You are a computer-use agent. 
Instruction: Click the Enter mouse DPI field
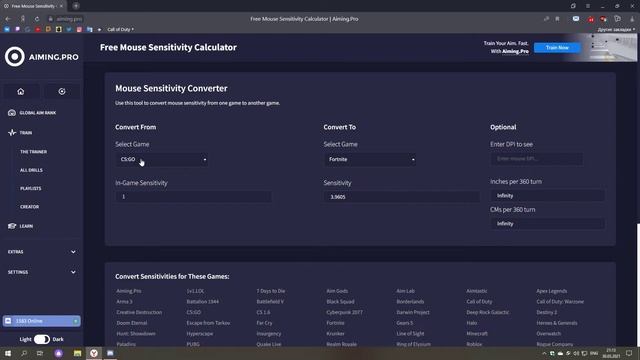(x=537, y=159)
